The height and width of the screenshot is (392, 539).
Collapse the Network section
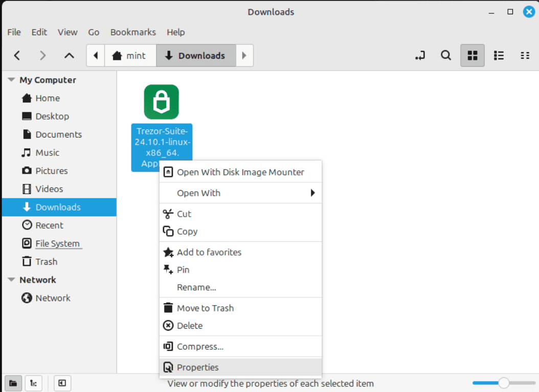tap(11, 280)
